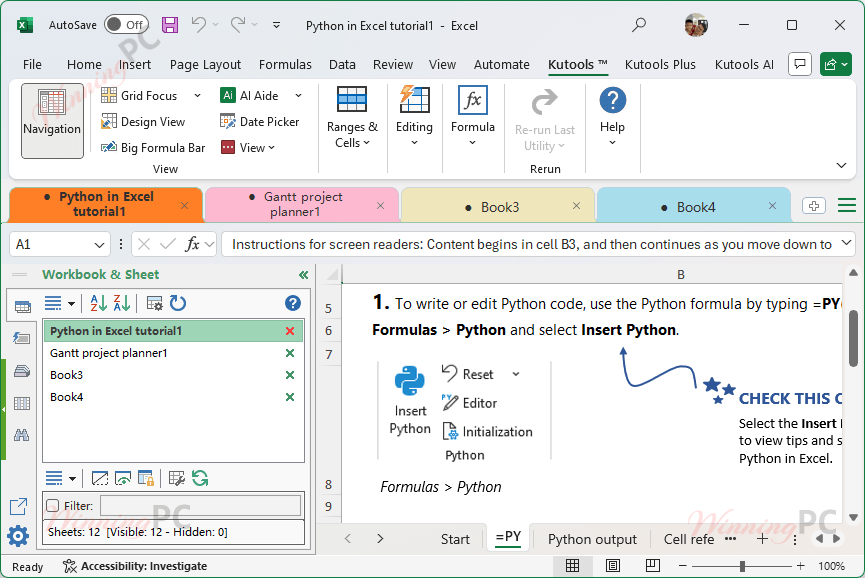
Task: Enable the sheet Filter checkbox
Action: 53,505
